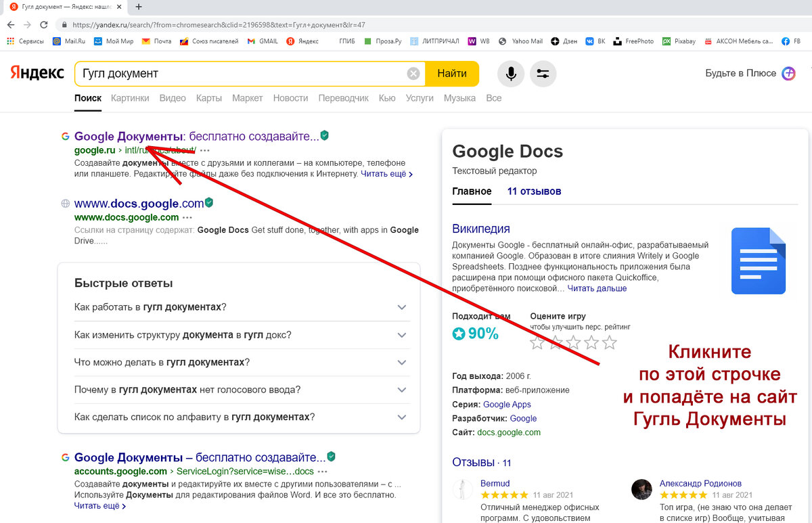The height and width of the screenshot is (523, 812).
Task: Open 'Google Документы: бесплатно создавайте' google.ru result
Action: tap(196, 136)
